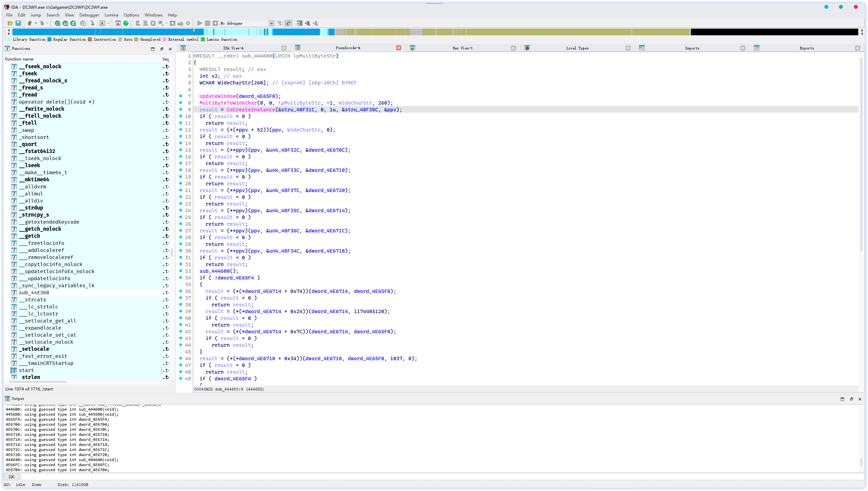Click the Jump to address arrow icon
868x491 pixels.
[92, 23]
